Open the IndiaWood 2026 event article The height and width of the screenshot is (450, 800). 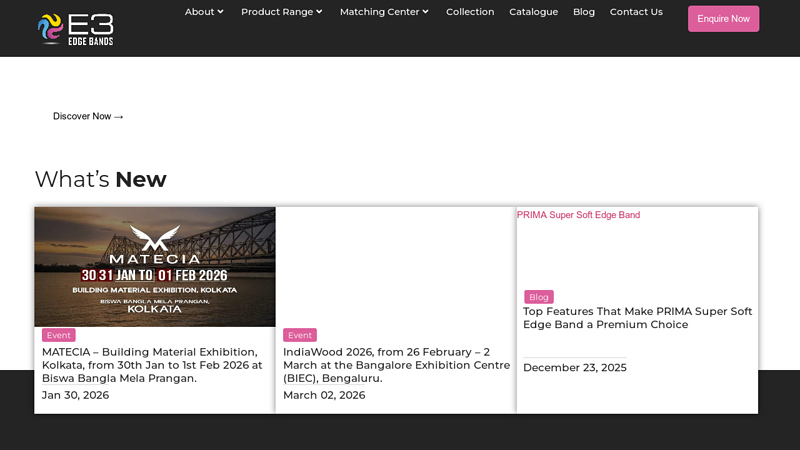(396, 365)
